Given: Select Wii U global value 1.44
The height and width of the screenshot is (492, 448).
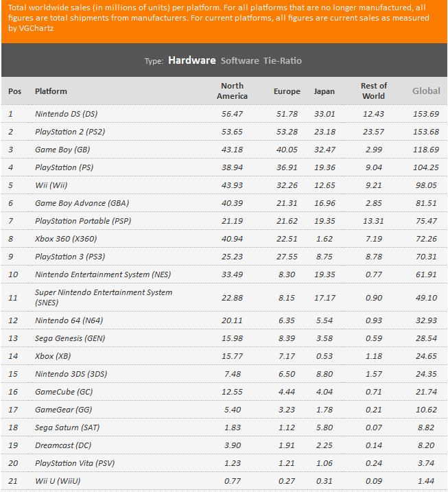Looking at the screenshot, I should point(426,482).
